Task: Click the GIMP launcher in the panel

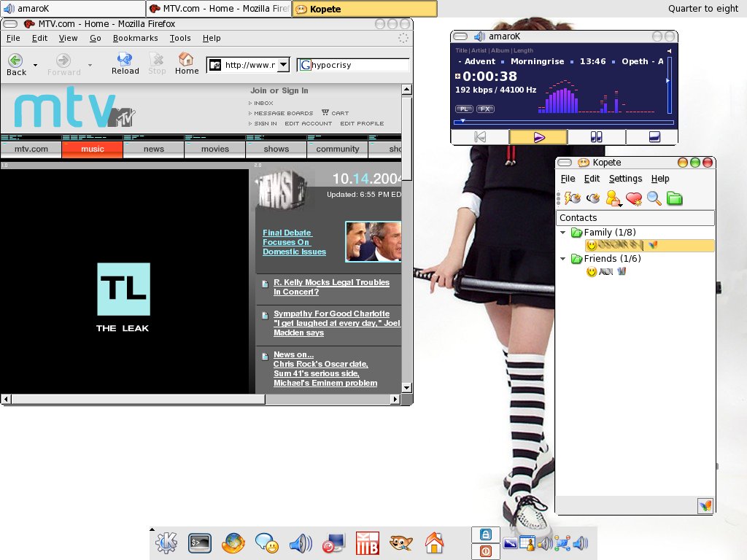Action: coord(401,542)
